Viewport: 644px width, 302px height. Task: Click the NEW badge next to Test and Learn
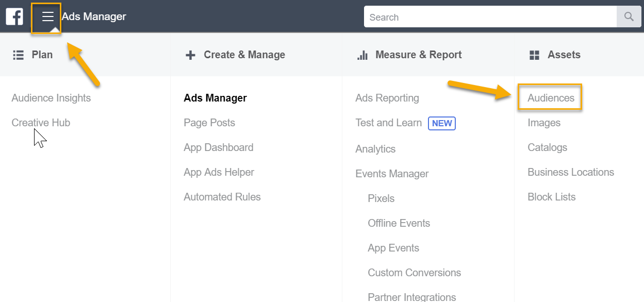(442, 123)
